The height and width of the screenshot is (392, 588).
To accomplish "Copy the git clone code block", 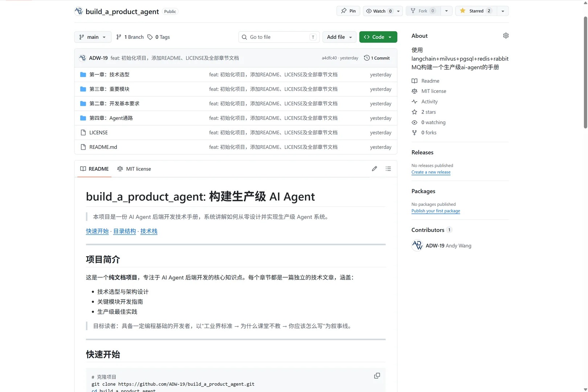I will [377, 376].
